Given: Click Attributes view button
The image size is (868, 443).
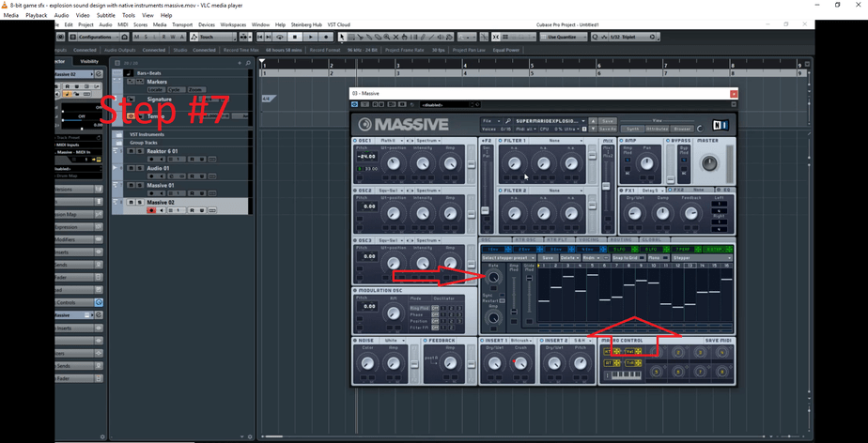Looking at the screenshot, I should tap(657, 129).
